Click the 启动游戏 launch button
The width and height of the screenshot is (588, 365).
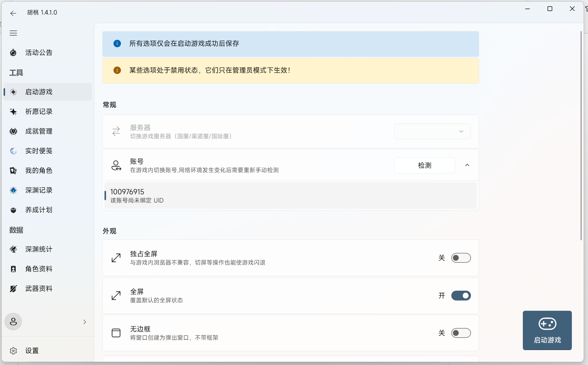pos(547,330)
